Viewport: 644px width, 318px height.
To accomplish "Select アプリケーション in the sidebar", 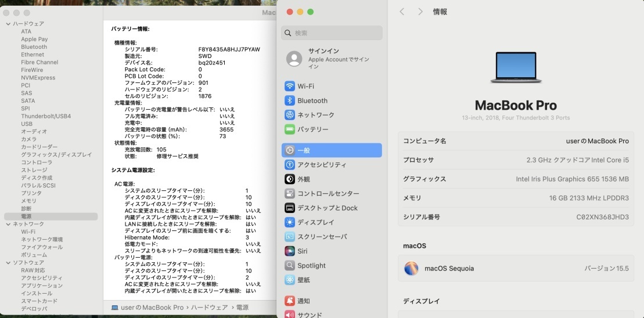I will [42, 286].
